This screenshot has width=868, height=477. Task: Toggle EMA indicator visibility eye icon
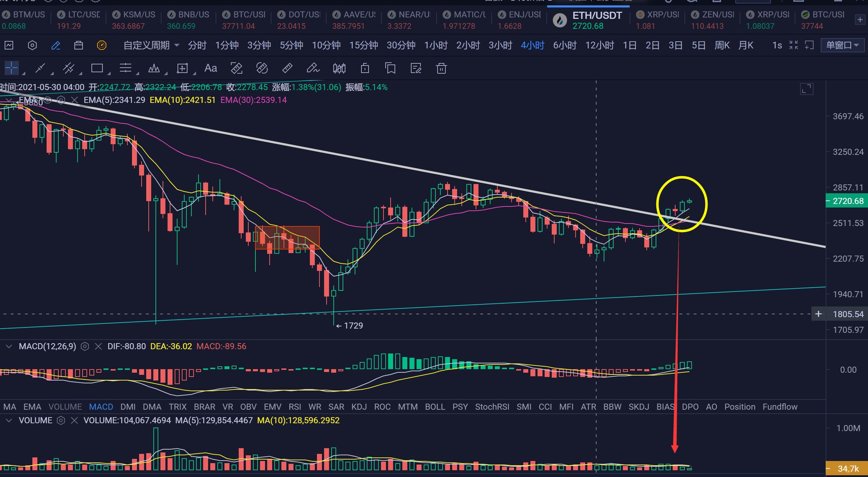[48, 100]
